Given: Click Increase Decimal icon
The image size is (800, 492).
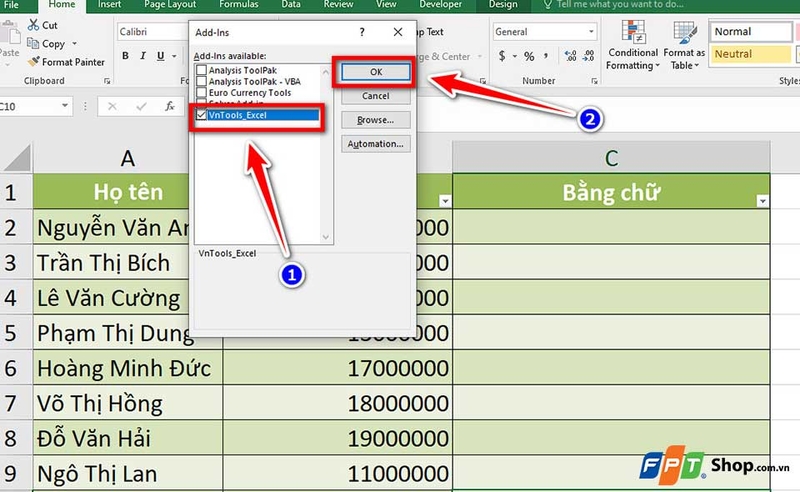Looking at the screenshot, I should coord(570,56).
